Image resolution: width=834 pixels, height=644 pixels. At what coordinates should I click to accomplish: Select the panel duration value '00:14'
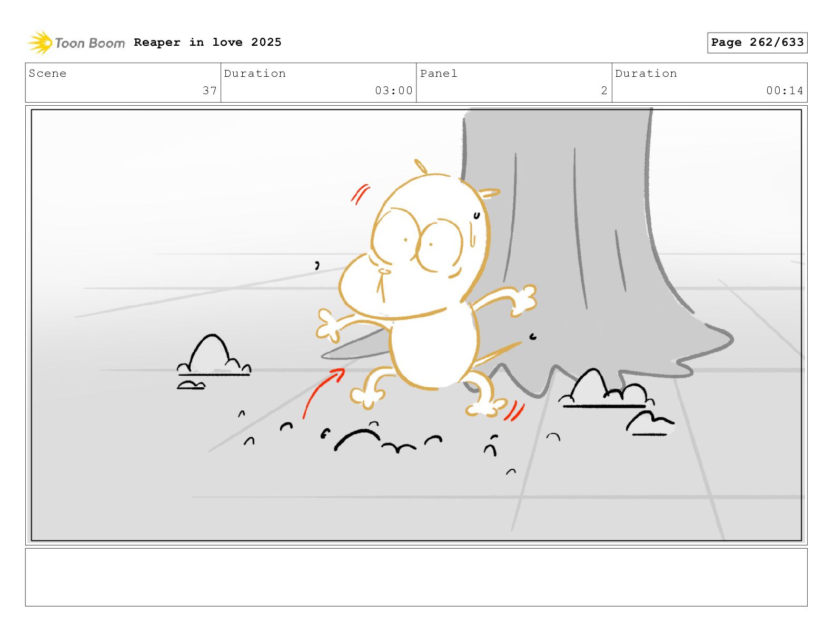pos(785,90)
